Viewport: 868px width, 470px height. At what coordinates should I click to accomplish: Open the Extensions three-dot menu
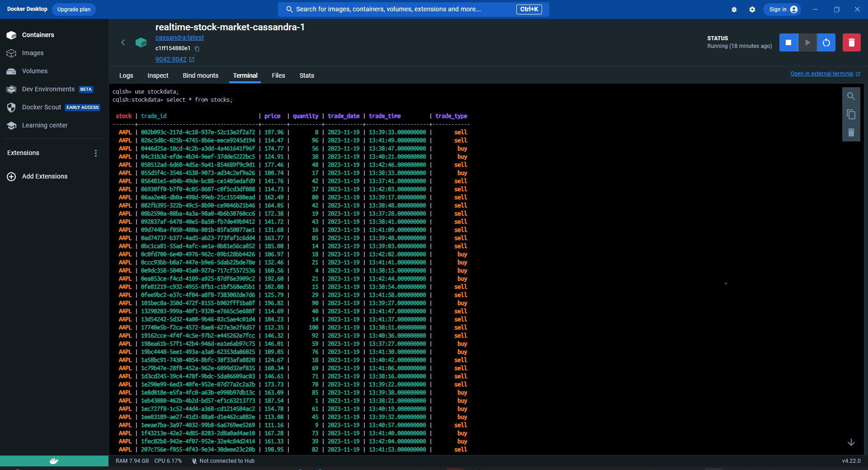96,153
